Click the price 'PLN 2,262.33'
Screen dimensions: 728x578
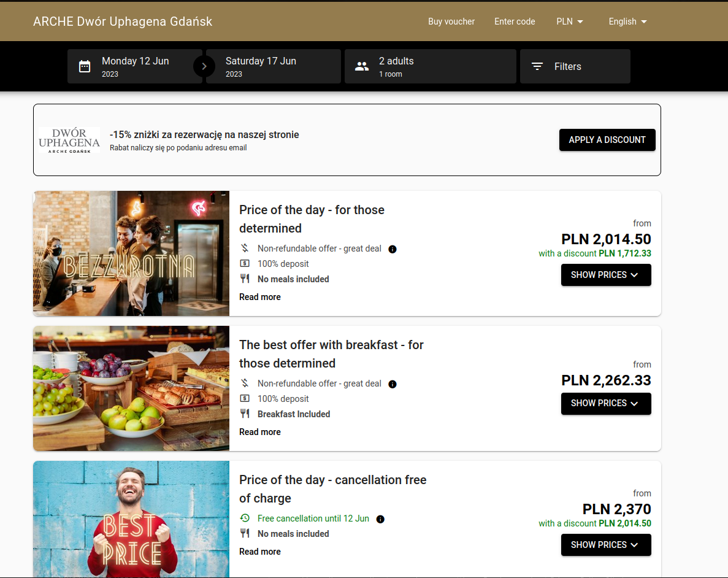coord(606,380)
